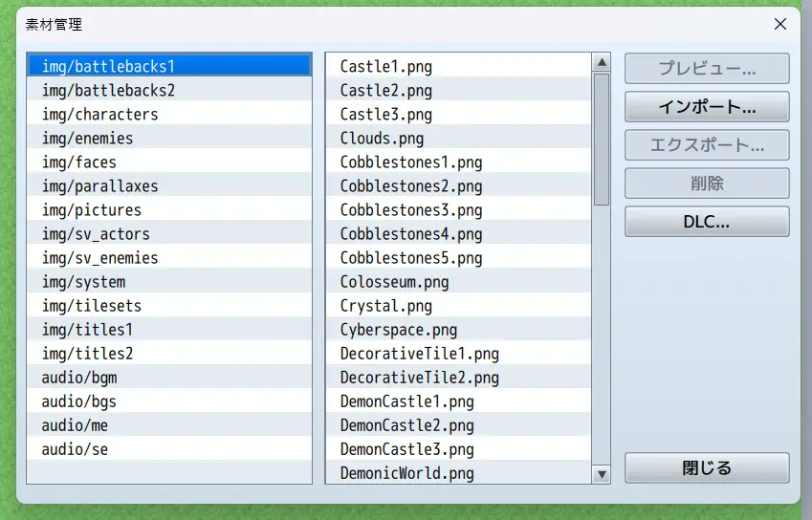
Task: Close the 素材管理 dialog with X
Action: click(780, 24)
